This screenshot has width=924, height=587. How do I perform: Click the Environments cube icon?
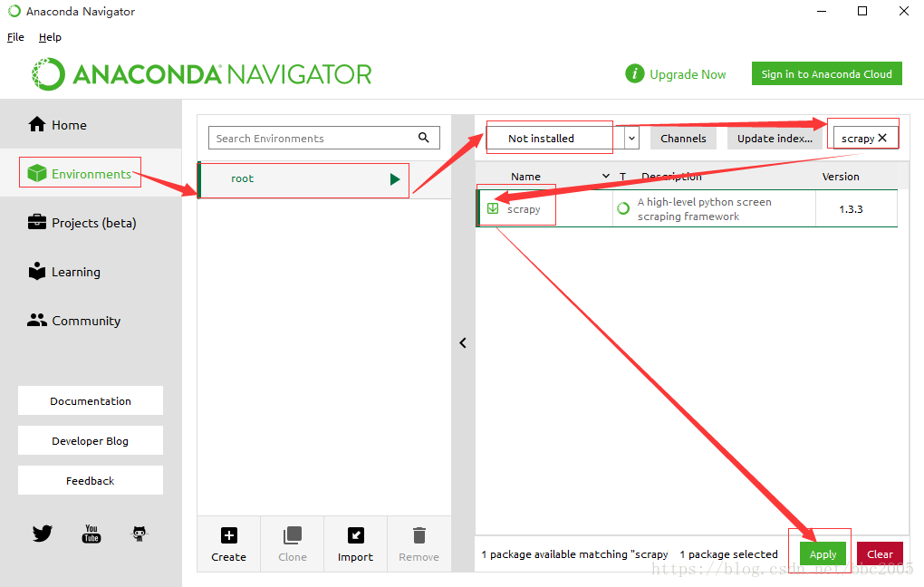[x=37, y=173]
